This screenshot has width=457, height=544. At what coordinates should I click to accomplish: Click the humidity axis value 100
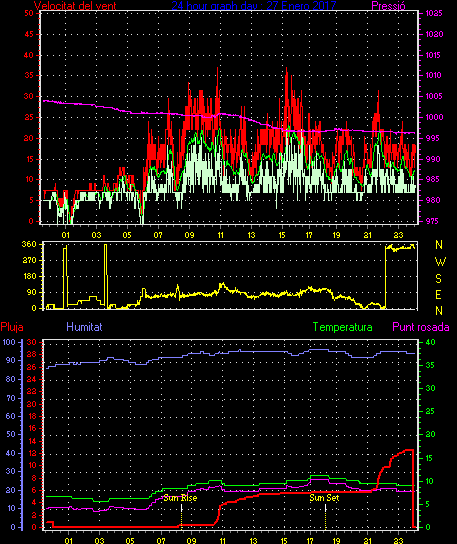(9, 342)
